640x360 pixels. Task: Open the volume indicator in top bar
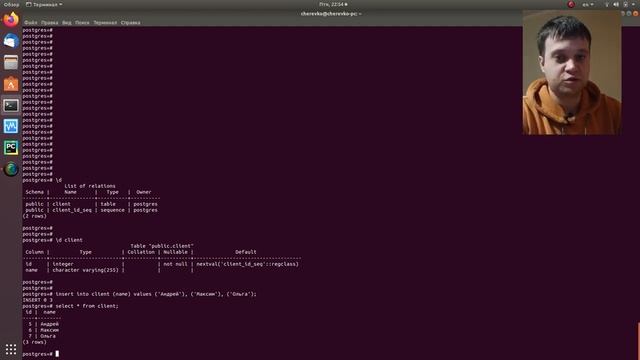[616, 4]
